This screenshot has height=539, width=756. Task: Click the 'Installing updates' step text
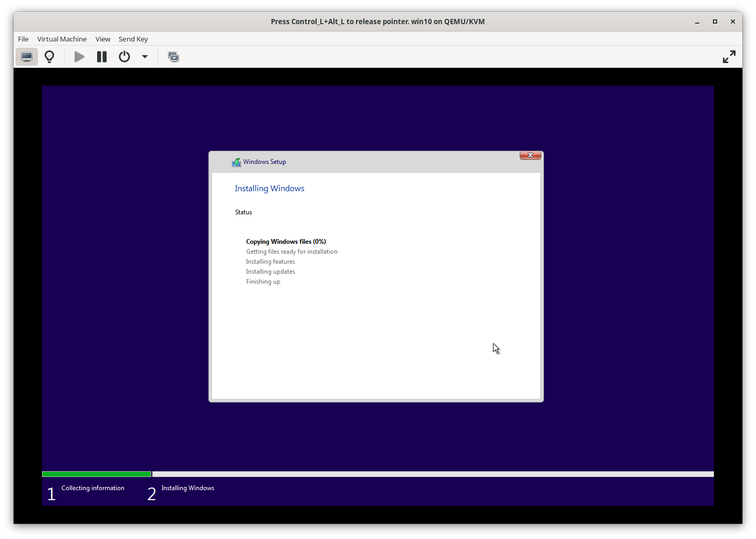pyautogui.click(x=270, y=272)
